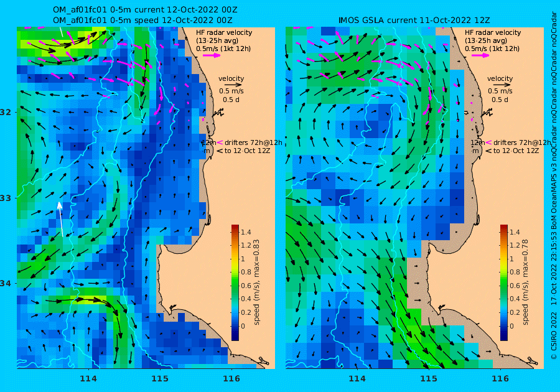Screen dimensions: 560x392
Task: Click the magenta drifter marker beside '12m' in right map
Action: tap(488, 142)
